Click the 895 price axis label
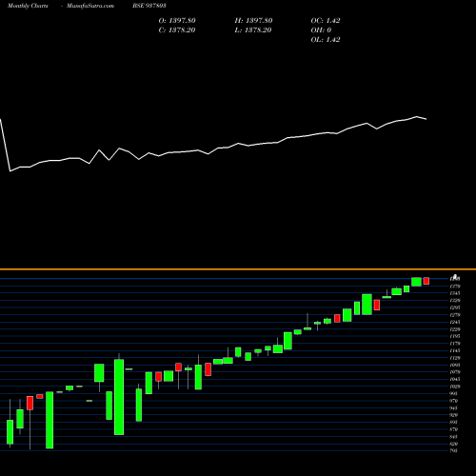Viewport: 476px width, 476px height. pos(454,423)
